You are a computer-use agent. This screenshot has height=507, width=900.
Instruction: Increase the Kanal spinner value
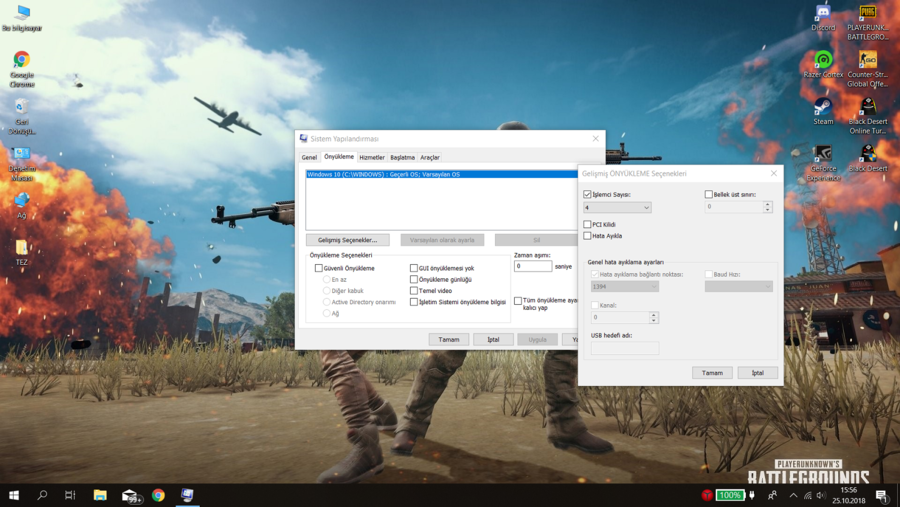tap(653, 315)
